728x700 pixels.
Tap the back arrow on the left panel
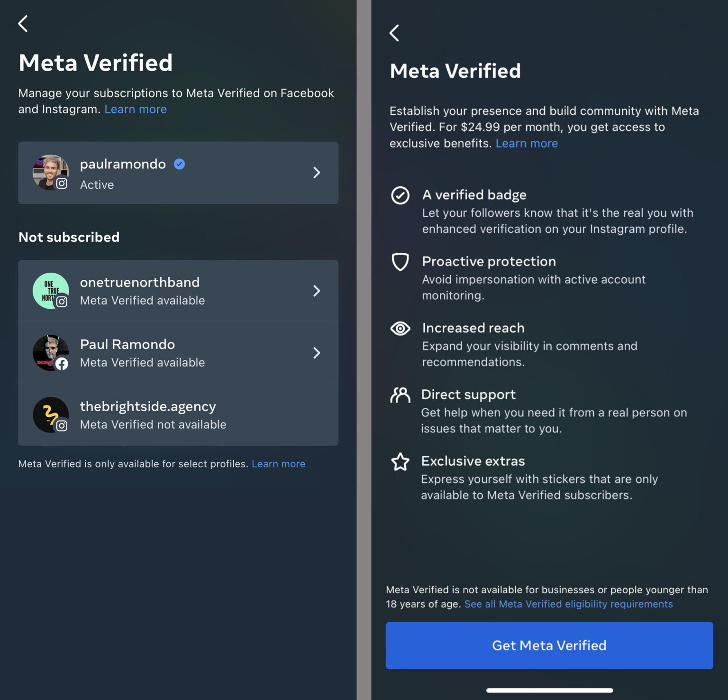point(23,23)
